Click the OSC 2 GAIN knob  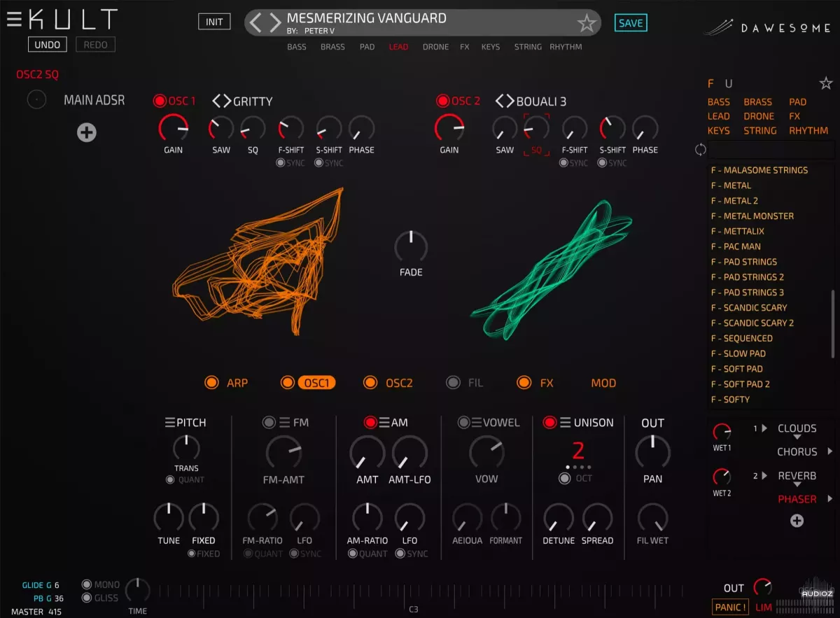(x=449, y=128)
